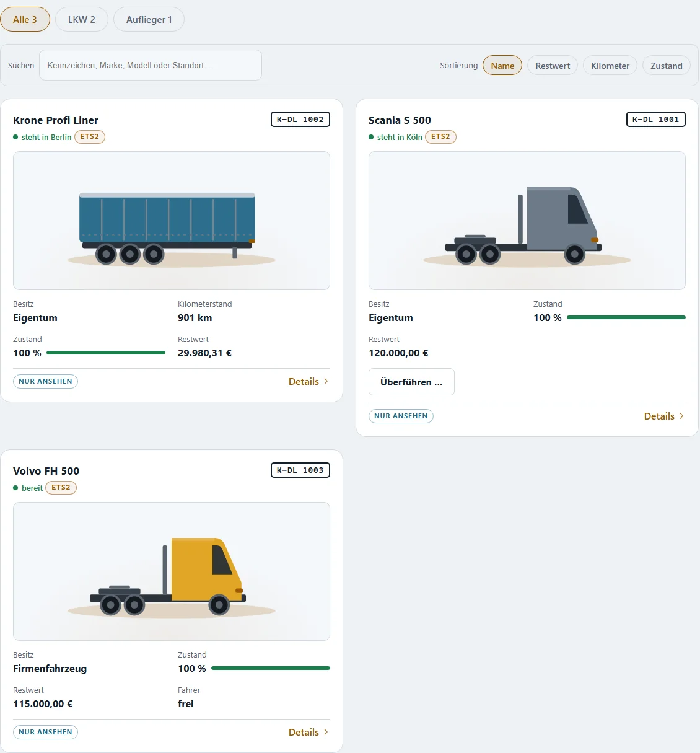
Task: Switch to the LKW 2 filter
Action: (82, 19)
